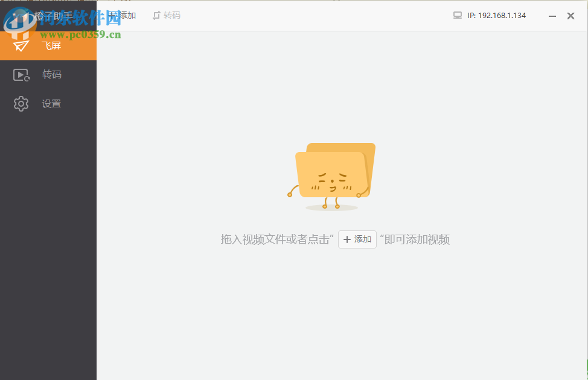Click the plus sign inside the center 添加 button
The image size is (588, 380).
click(x=348, y=239)
